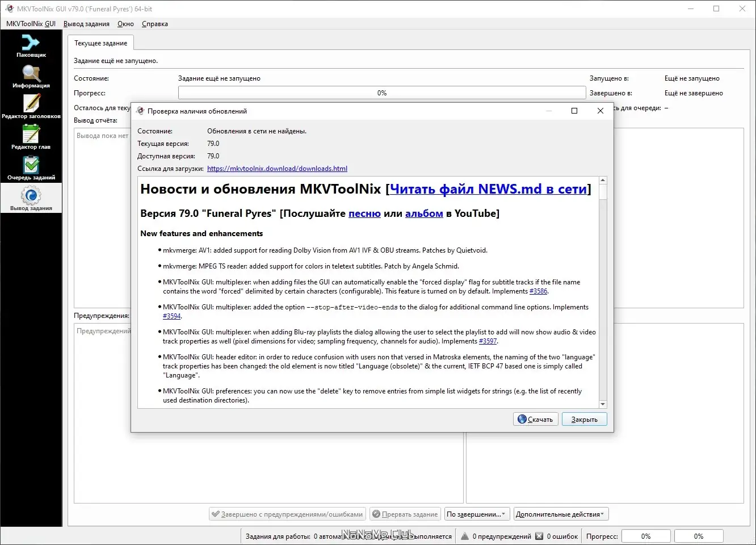
Task: Minimize the main MKVToolNix GUI window
Action: tap(691, 9)
